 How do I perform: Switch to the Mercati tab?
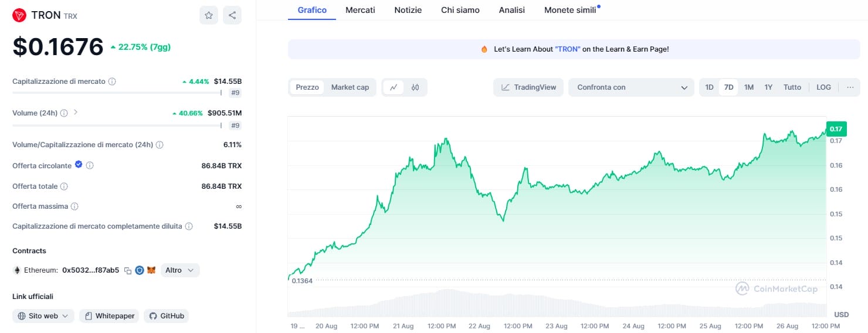tap(360, 10)
